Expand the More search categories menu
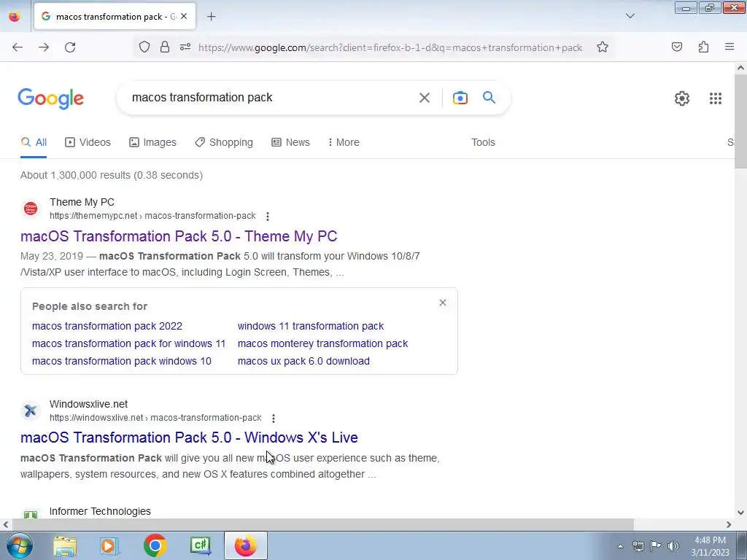The image size is (747, 560). pyautogui.click(x=344, y=142)
